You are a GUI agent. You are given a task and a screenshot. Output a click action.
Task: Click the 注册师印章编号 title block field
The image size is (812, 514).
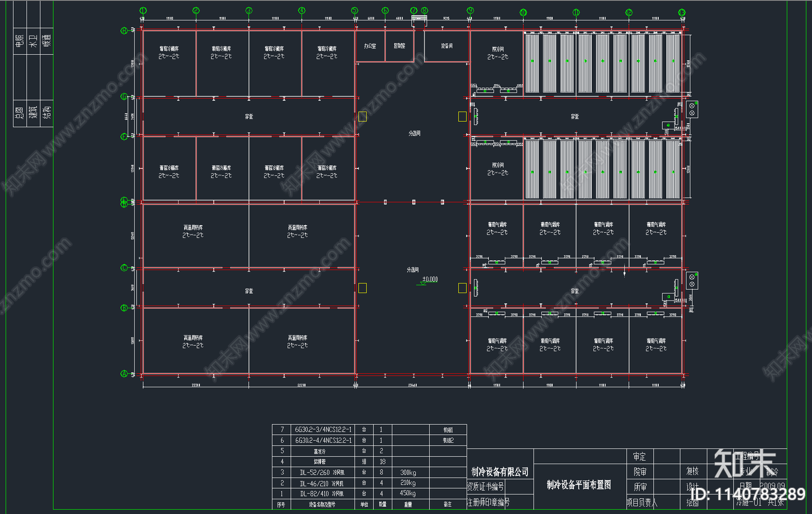(488, 502)
